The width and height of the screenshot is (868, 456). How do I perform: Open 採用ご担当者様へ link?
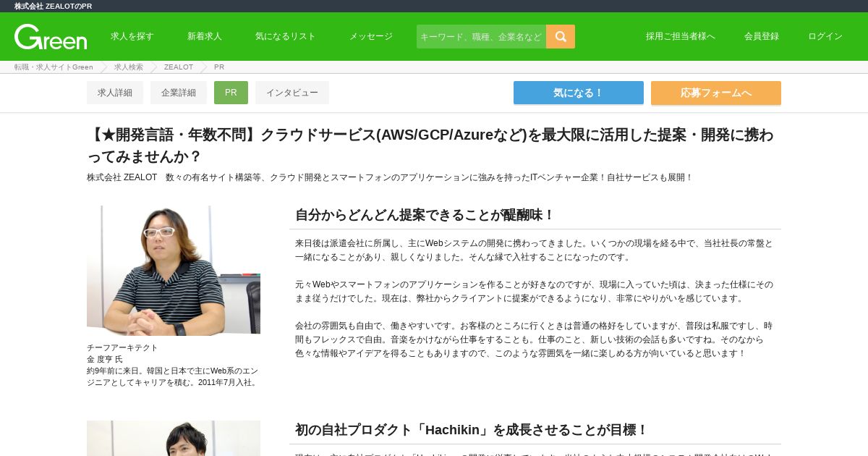[x=681, y=36]
